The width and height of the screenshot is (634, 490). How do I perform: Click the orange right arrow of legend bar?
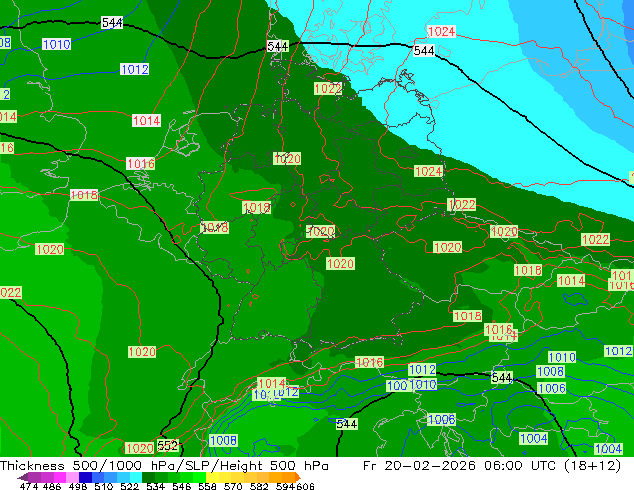coord(298,477)
